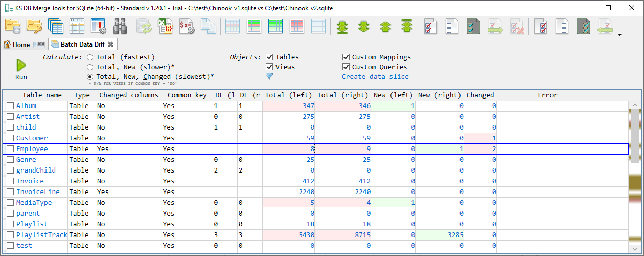Click the funnel filter icon under Views
This screenshot has width=644, height=256.
click(x=269, y=76)
